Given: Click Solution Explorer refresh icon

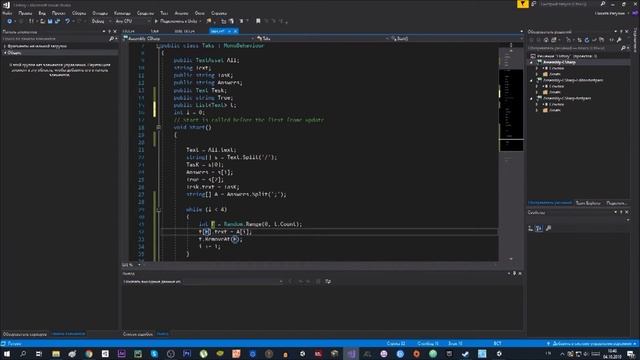Looking at the screenshot, I should (x=587, y=40).
